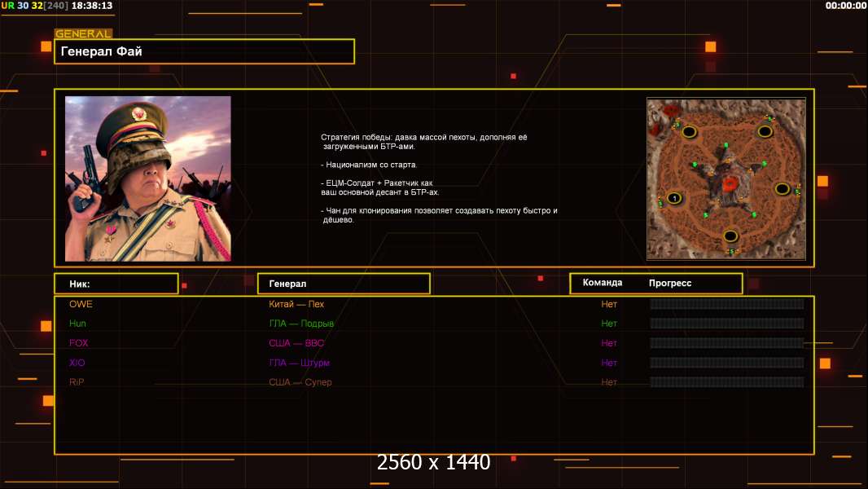Click OWE's loading progress bar
Image resolution: width=868 pixels, height=489 pixels.
tap(726, 304)
